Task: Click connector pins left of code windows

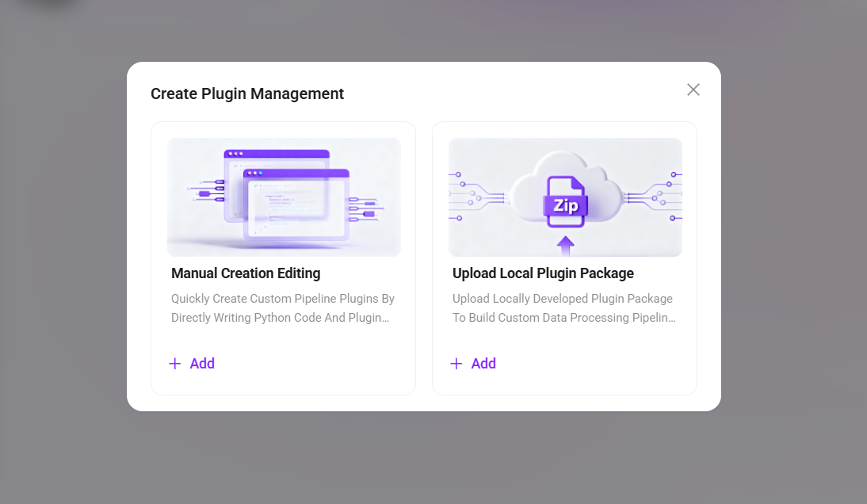Action: point(207,189)
